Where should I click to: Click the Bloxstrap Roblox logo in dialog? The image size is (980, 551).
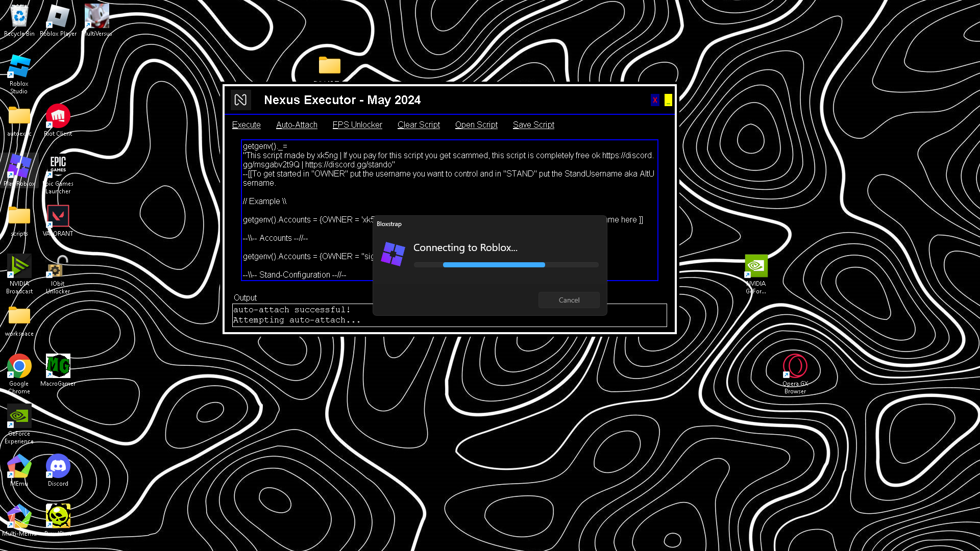(x=393, y=254)
